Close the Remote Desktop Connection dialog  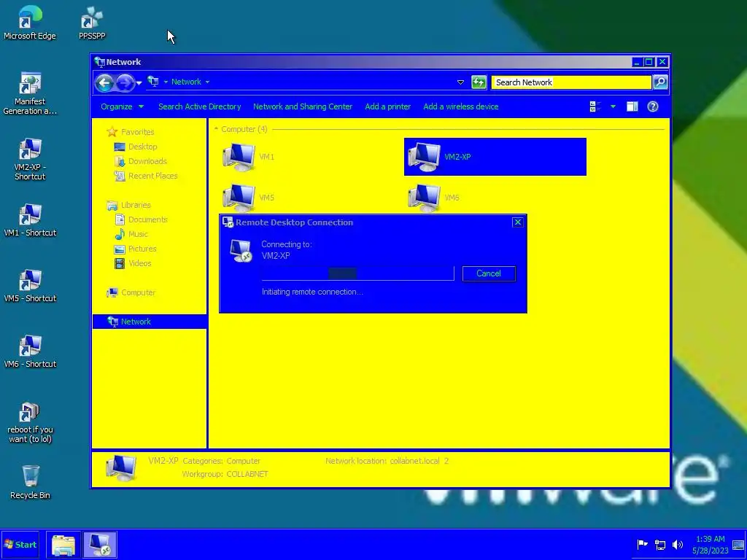(x=517, y=222)
